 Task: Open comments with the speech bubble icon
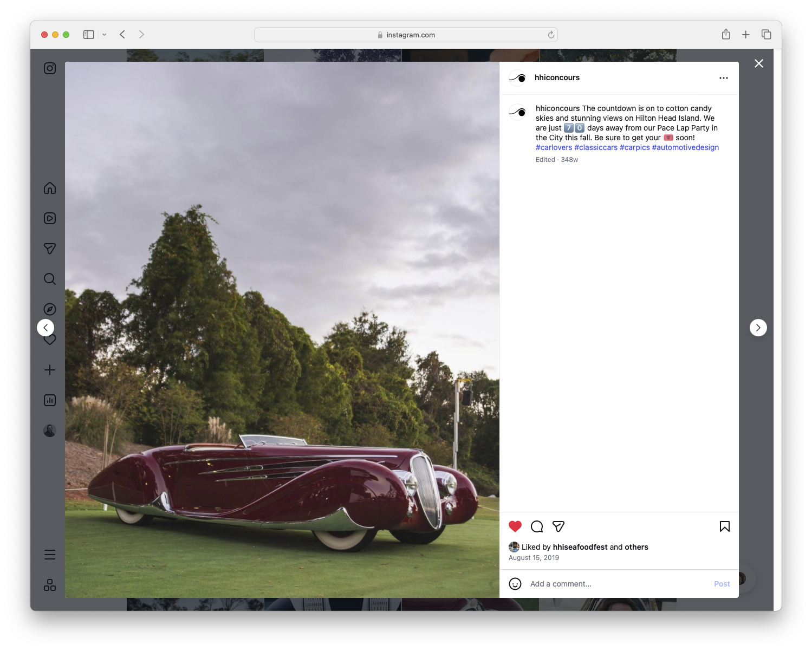tap(537, 526)
